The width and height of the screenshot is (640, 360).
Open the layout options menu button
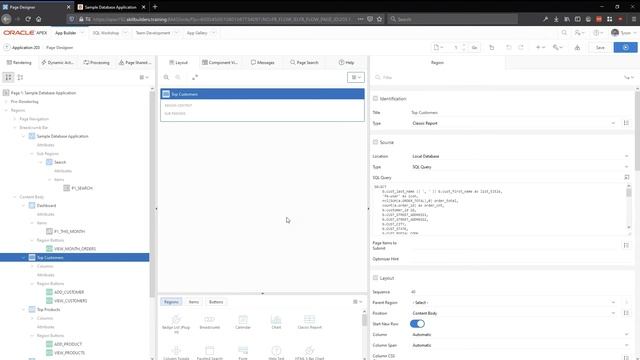pyautogui.click(x=356, y=77)
